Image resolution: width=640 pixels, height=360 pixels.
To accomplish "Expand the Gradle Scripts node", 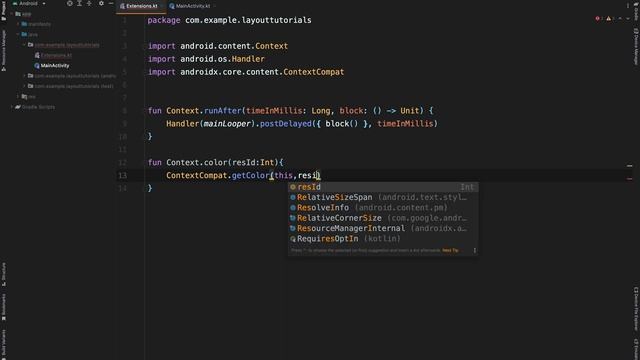I will [12, 107].
